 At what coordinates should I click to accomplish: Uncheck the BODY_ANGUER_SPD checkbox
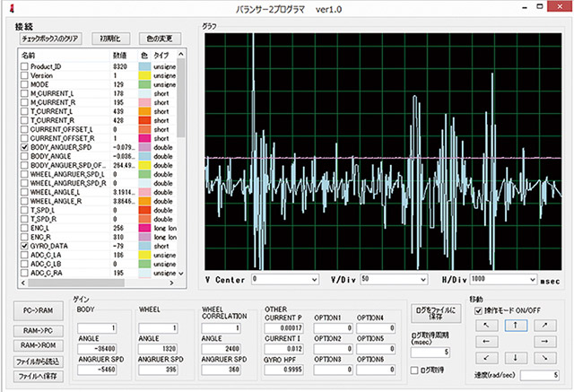coord(24,147)
